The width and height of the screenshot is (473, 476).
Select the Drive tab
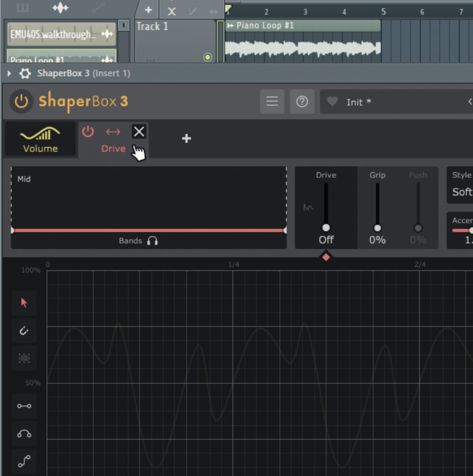click(113, 148)
